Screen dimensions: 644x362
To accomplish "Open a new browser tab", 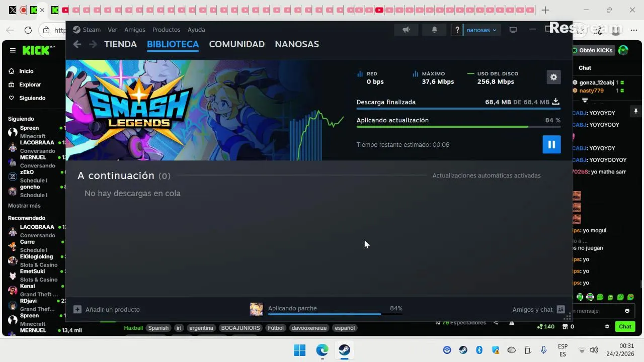I will coord(545,10).
